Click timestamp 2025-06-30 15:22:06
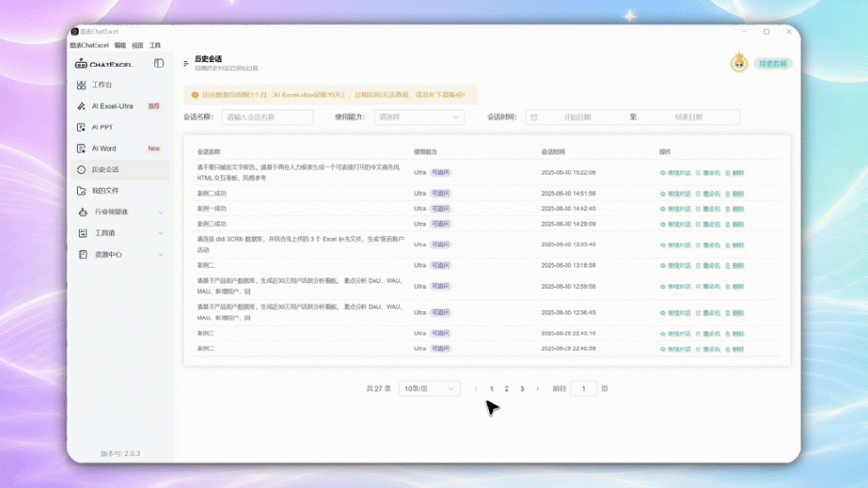Image resolution: width=868 pixels, height=488 pixels. (569, 173)
